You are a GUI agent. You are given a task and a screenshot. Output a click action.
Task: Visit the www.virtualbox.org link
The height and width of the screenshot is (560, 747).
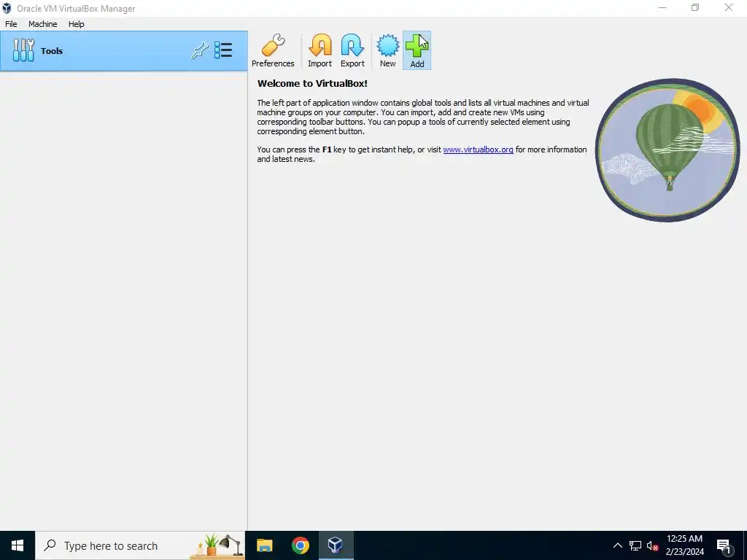pos(479,149)
